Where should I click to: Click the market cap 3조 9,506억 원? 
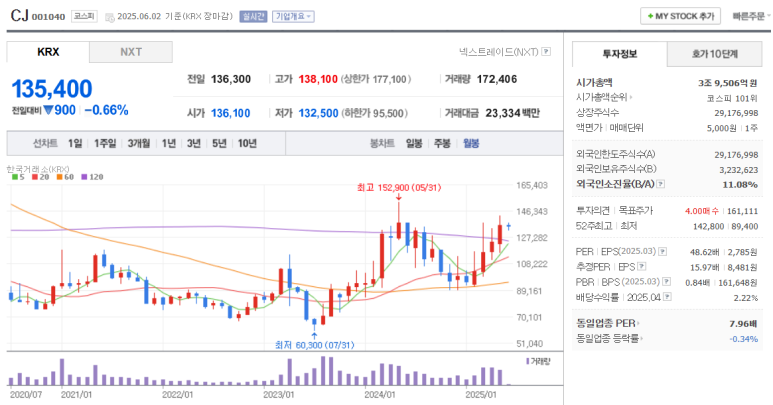(x=728, y=83)
